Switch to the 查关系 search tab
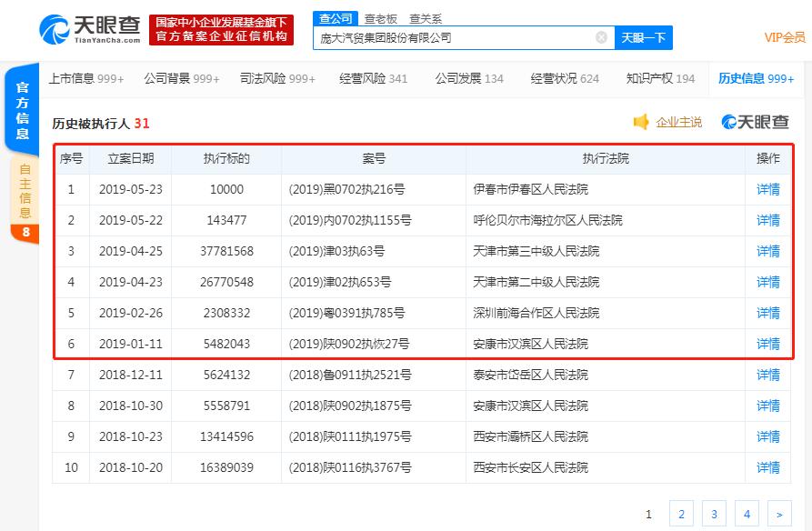This screenshot has height=531, width=812. point(427,16)
